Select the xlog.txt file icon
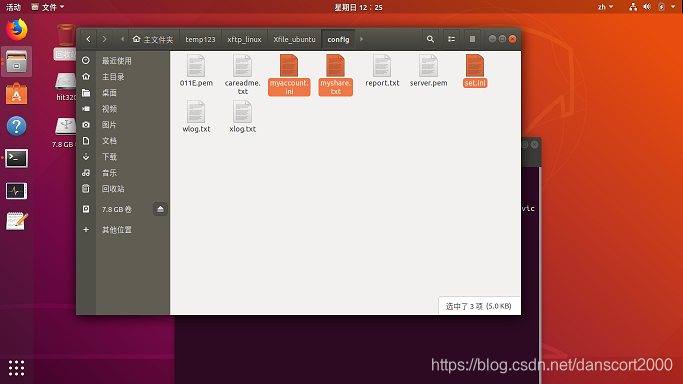 point(242,112)
